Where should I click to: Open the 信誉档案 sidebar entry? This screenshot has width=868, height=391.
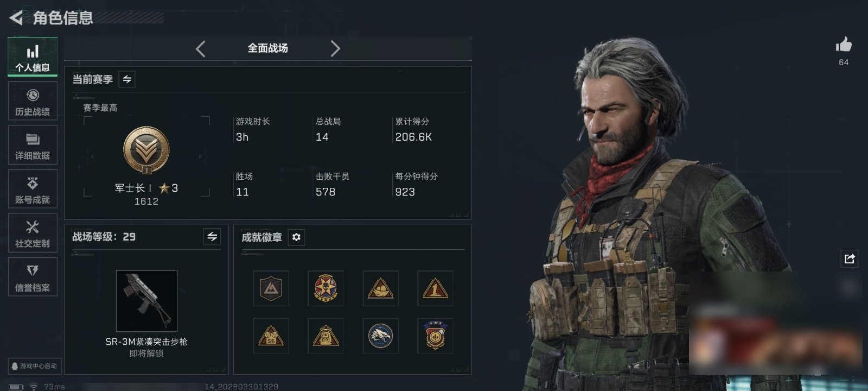(33, 277)
